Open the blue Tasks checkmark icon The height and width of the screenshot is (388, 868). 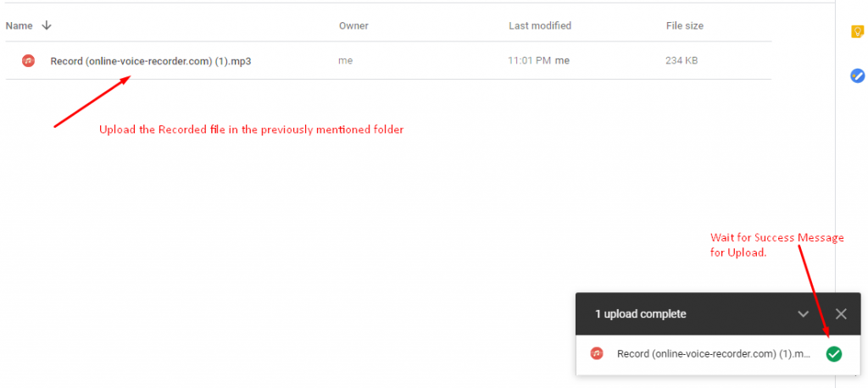point(858,76)
